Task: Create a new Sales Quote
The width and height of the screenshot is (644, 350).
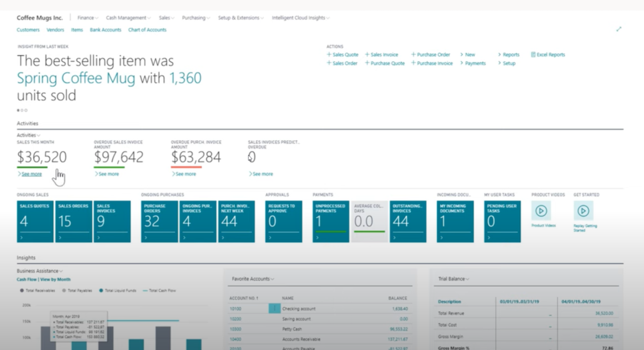Action: tap(343, 54)
